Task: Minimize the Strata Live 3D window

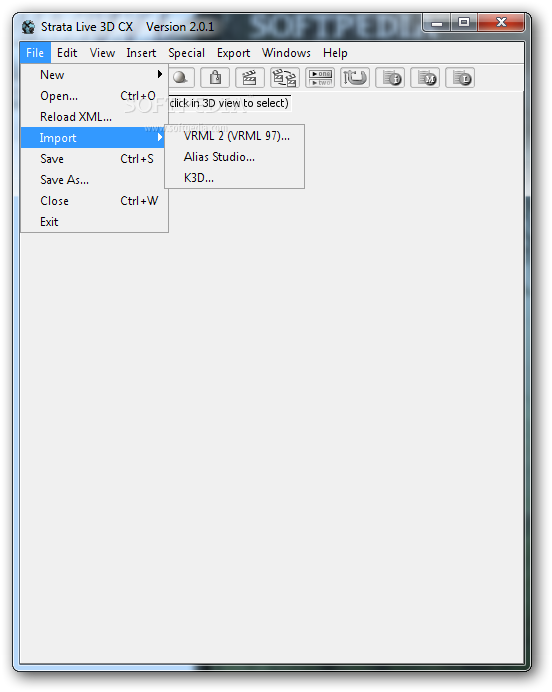Action: (x=436, y=23)
